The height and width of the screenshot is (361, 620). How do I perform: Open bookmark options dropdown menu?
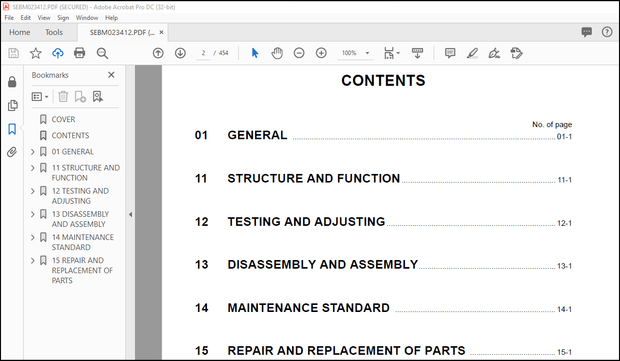[40, 96]
